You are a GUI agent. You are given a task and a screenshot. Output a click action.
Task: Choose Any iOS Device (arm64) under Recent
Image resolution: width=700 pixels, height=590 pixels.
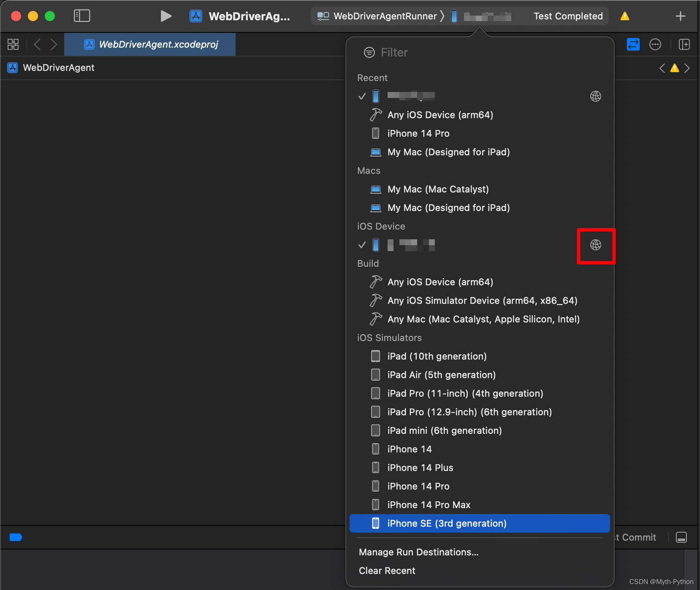[x=480, y=115]
